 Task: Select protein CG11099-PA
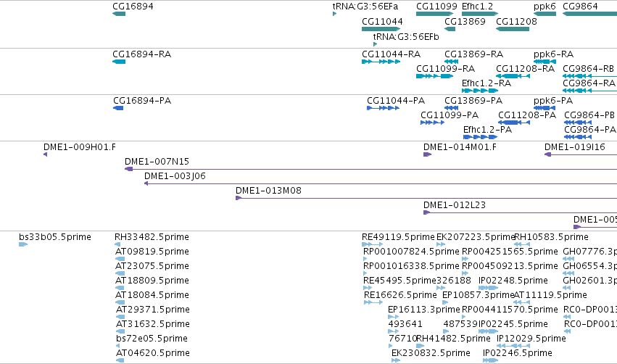(x=450, y=115)
